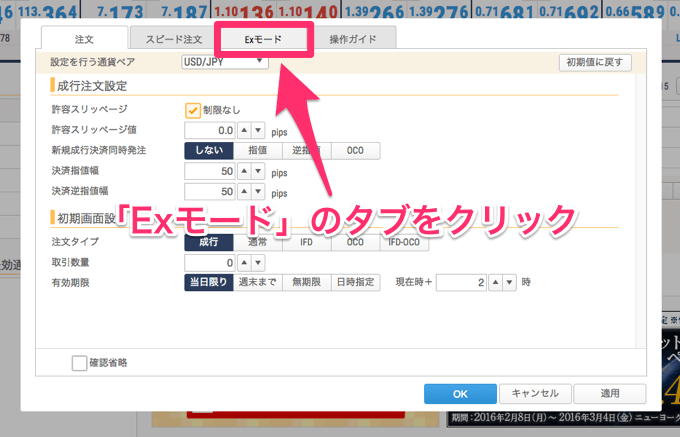Set 有効期限 to 週末まで
The height and width of the screenshot is (437, 680).
point(257,283)
